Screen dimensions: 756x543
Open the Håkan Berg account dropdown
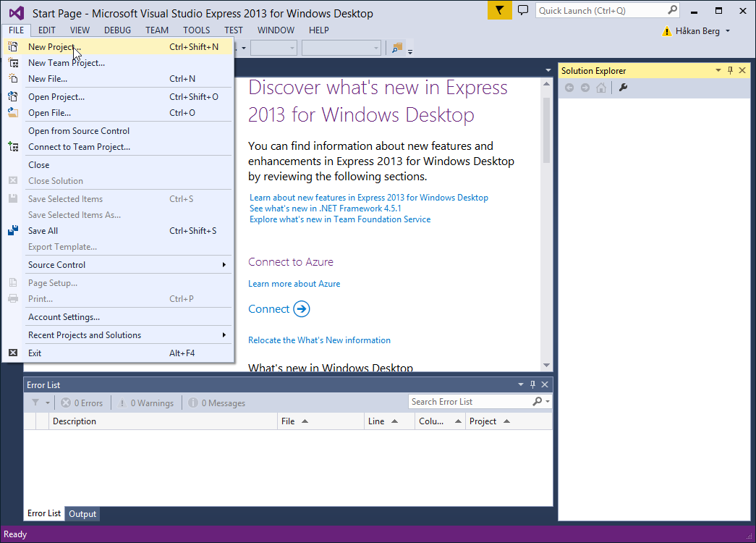coord(728,31)
